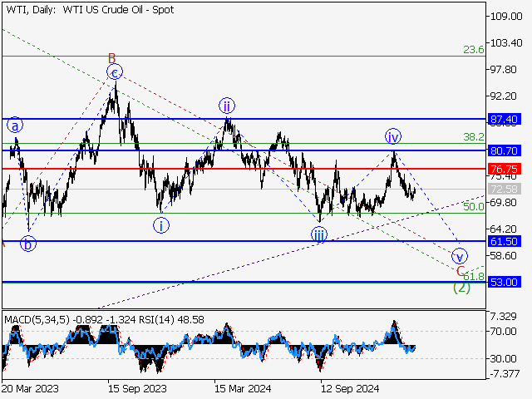
Task: Select the 61.50 blue price level tag
Action: tap(505, 241)
